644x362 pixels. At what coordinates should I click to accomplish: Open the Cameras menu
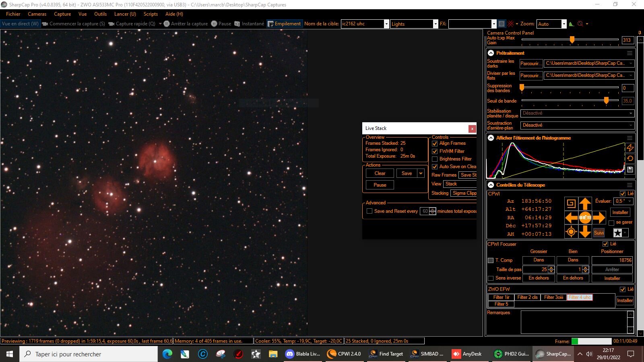coord(37,14)
